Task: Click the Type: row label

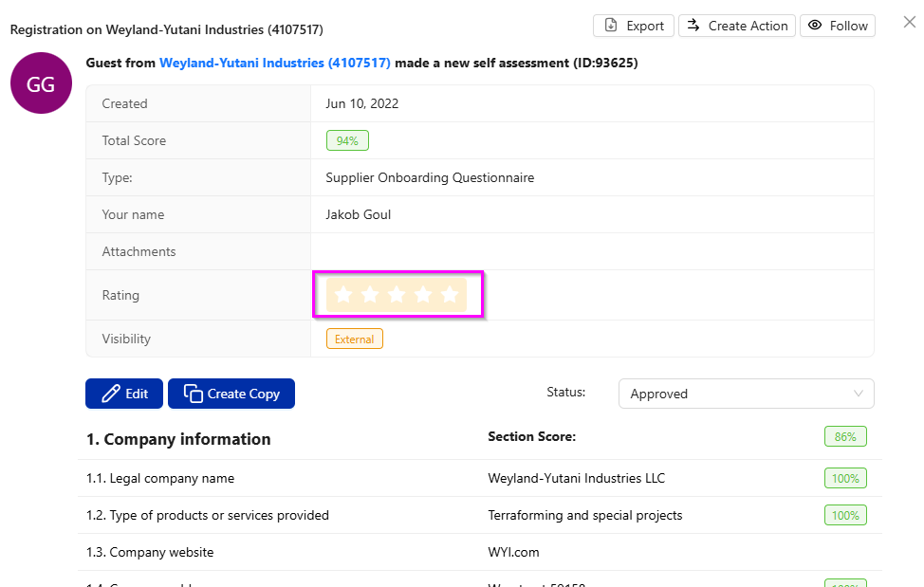Action: [117, 178]
